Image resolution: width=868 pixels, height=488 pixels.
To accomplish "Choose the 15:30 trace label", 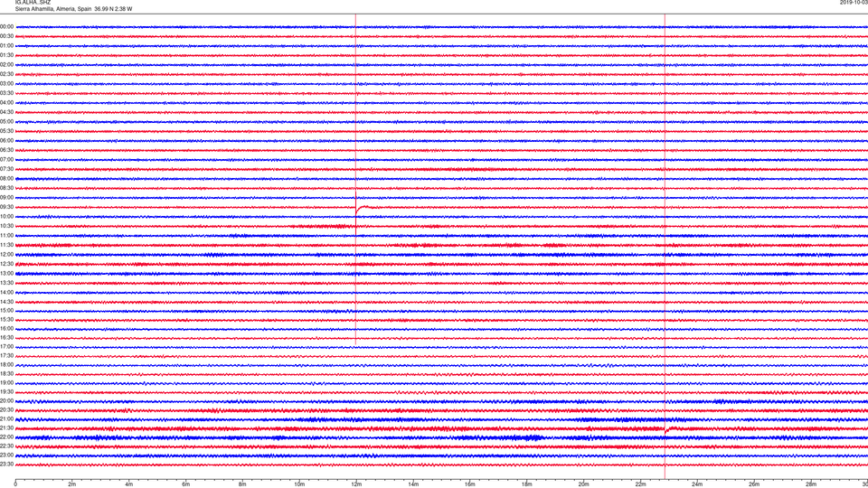I will (x=6, y=320).
